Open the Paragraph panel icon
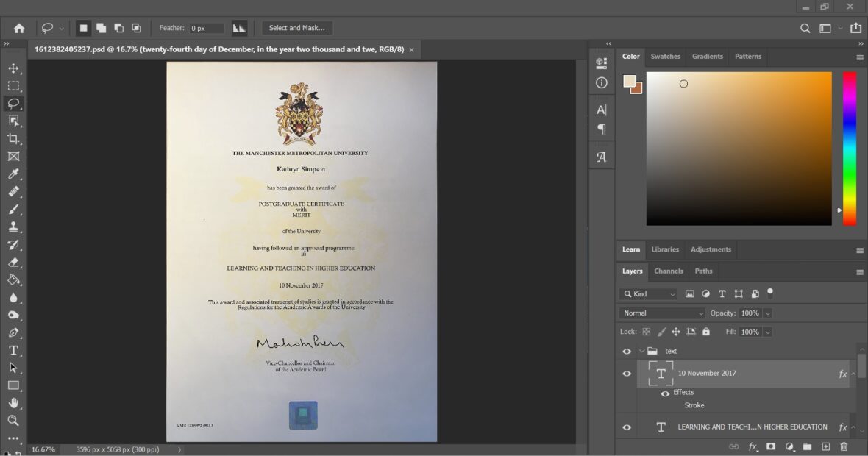Screen dimensions: 868x456 click(601, 129)
